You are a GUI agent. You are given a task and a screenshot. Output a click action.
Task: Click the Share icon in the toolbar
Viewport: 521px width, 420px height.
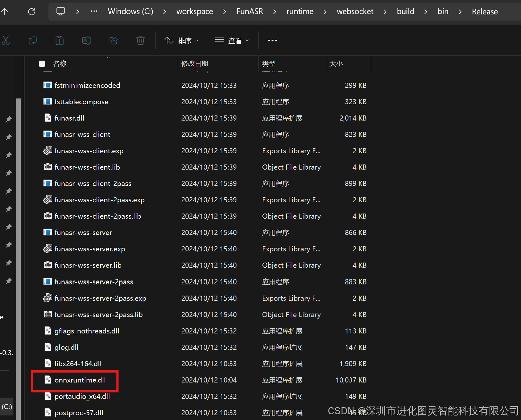tap(114, 40)
